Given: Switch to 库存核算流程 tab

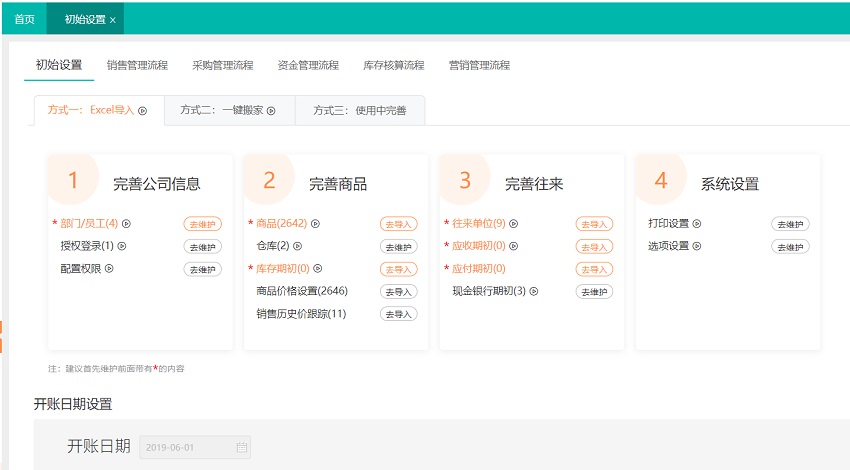Looking at the screenshot, I should (x=394, y=65).
